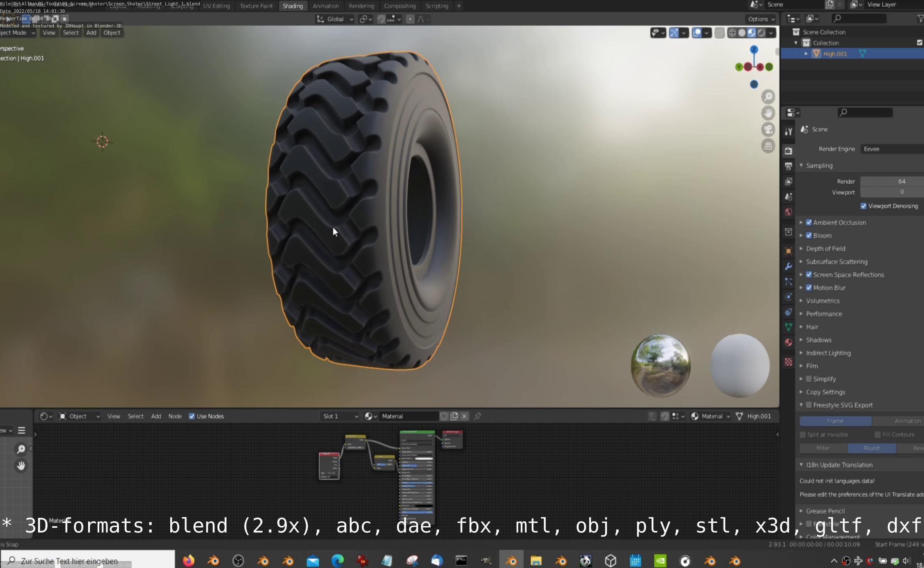Open Slot 1 material slot dropdown
Viewport: 924px width, 568px height.
tap(340, 416)
